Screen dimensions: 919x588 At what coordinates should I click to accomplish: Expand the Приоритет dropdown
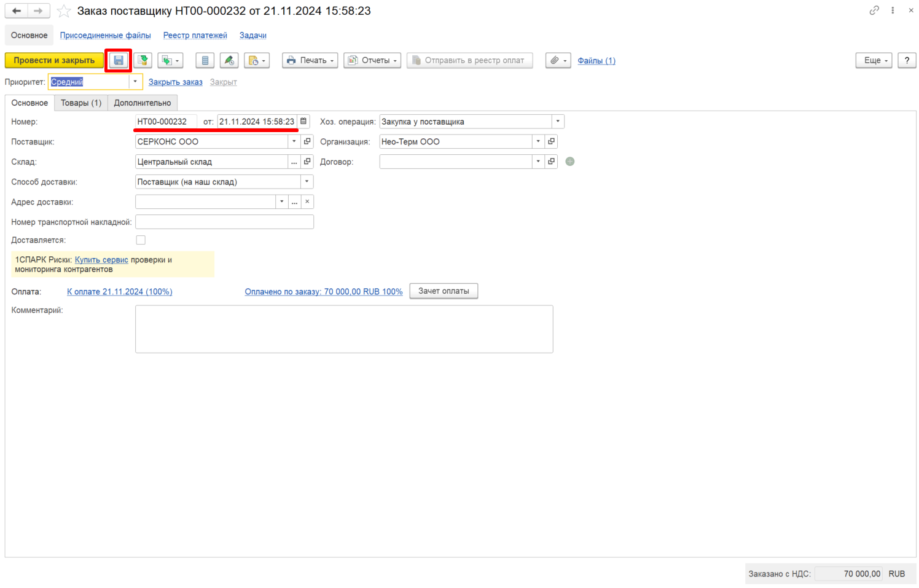pos(135,82)
